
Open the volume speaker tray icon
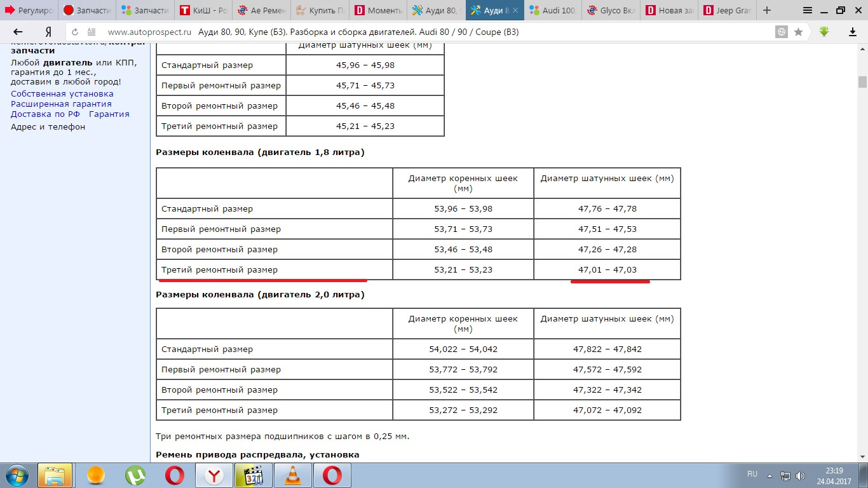pos(801,475)
